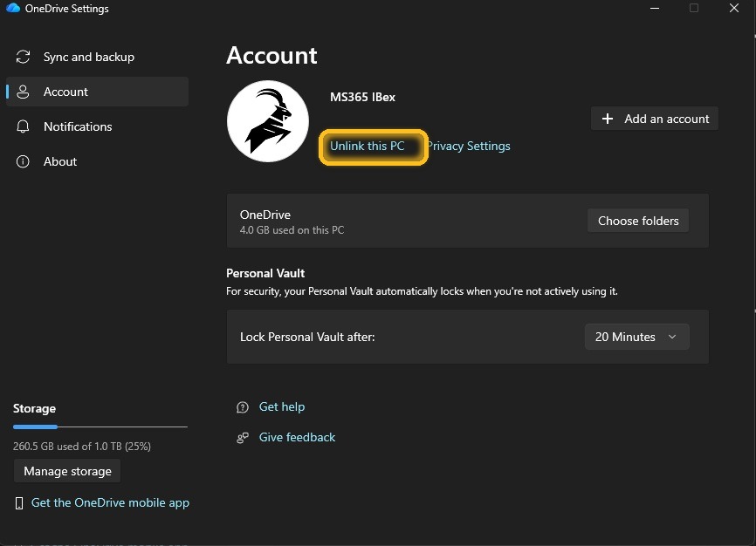Click the plus icon on Add an account
Viewport: 756px width, 546px height.
click(608, 119)
